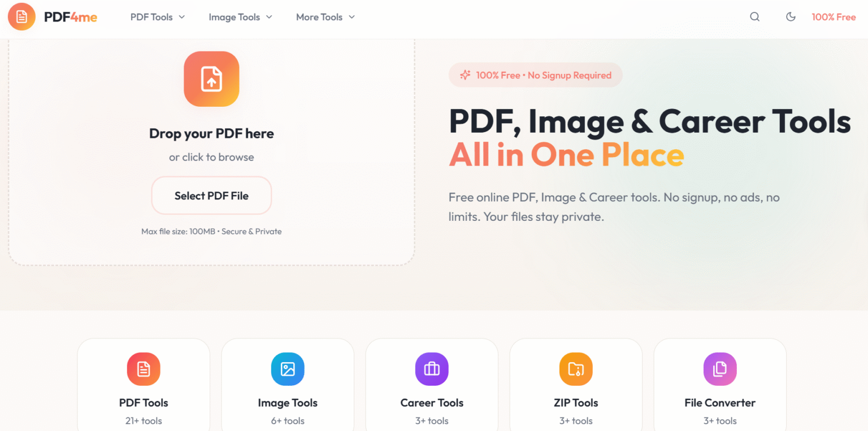Screen dimensions: 868x431
Task: Open the Image Tools menu chevron
Action: pyautogui.click(x=270, y=17)
